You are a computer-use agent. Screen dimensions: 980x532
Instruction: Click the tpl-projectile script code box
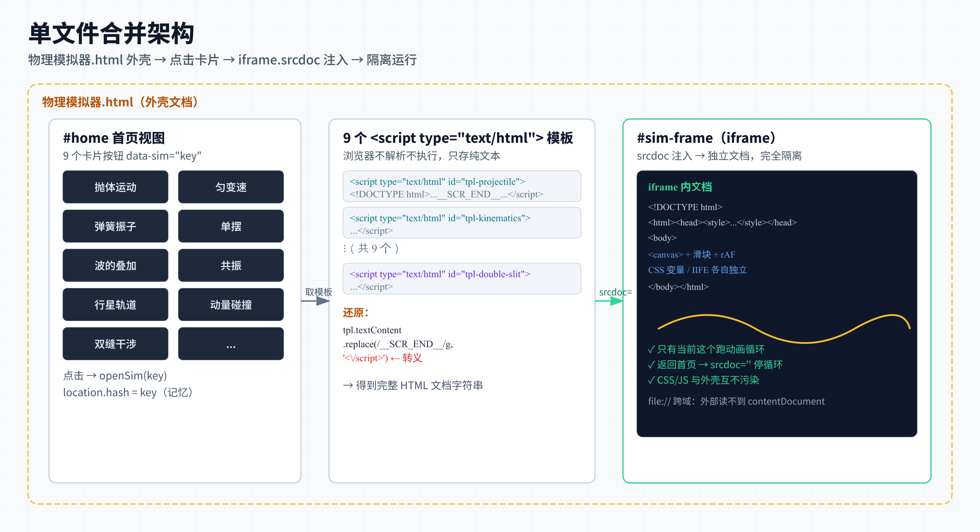point(462,186)
